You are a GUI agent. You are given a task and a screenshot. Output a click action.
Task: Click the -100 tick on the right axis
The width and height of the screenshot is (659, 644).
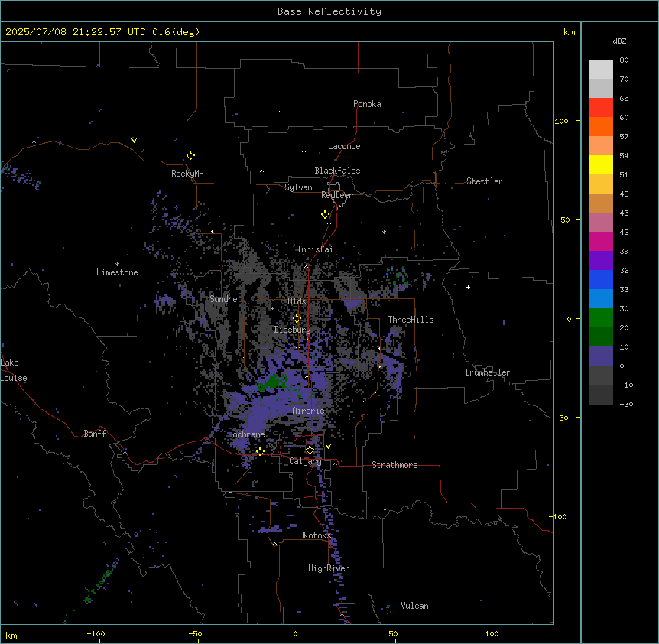click(559, 516)
